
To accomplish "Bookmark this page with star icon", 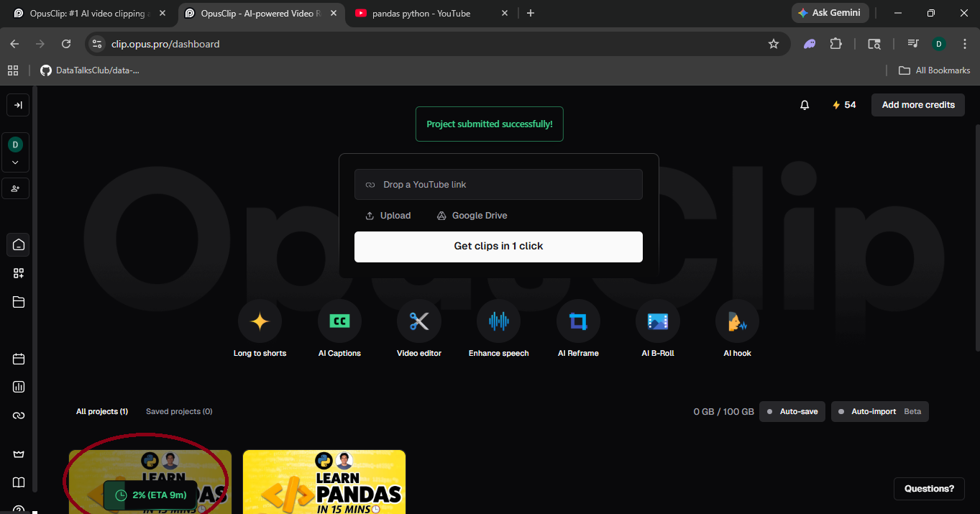I will pyautogui.click(x=774, y=44).
